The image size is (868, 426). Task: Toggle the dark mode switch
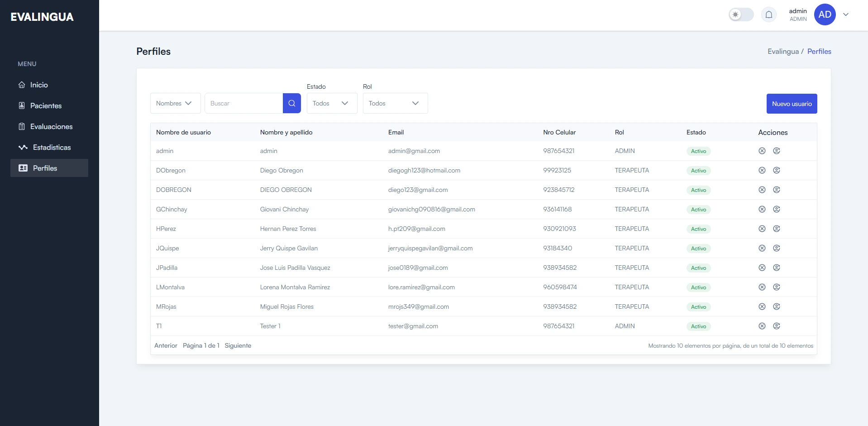coord(741,14)
